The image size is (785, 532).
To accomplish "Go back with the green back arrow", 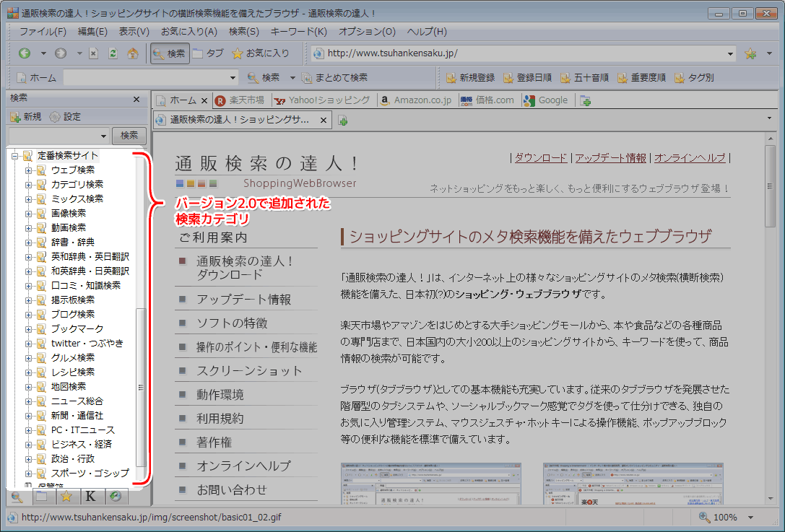I will [x=25, y=53].
